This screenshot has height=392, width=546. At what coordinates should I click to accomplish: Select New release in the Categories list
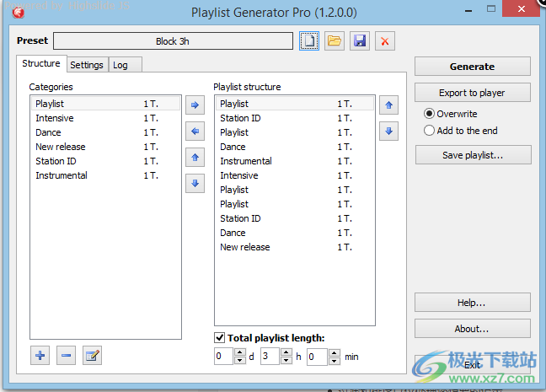pyautogui.click(x=105, y=147)
